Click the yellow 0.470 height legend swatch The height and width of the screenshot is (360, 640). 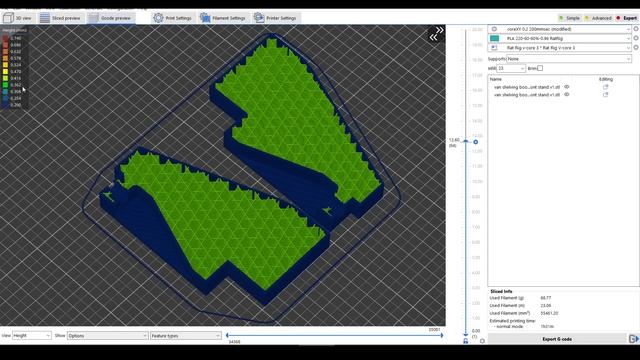(x=5, y=71)
